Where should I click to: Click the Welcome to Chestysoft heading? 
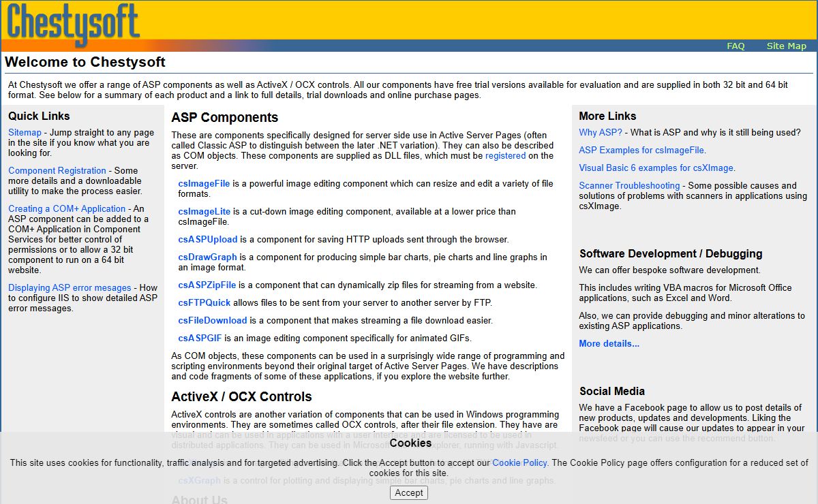point(85,62)
